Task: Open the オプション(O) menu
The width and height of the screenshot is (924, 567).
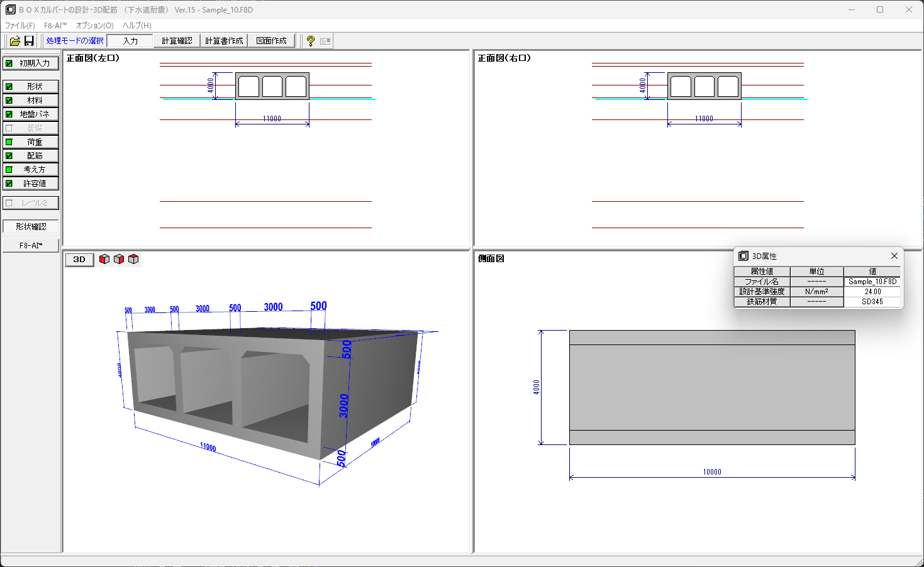Action: click(94, 26)
